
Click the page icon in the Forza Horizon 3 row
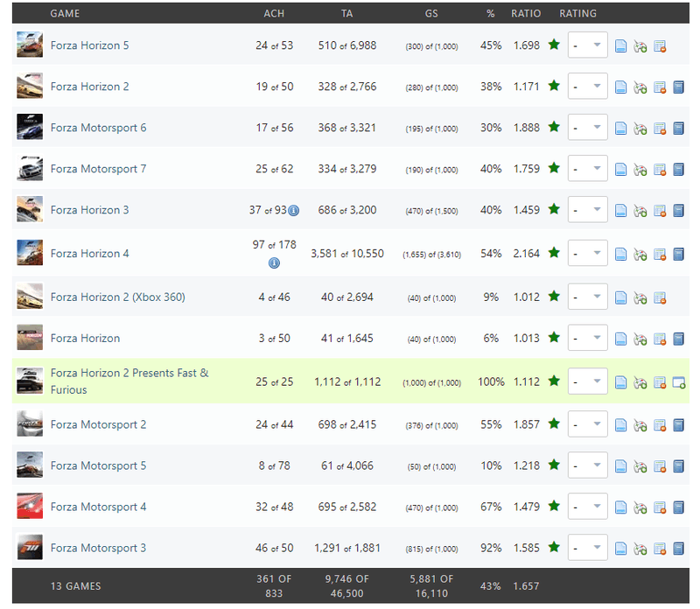(620, 210)
